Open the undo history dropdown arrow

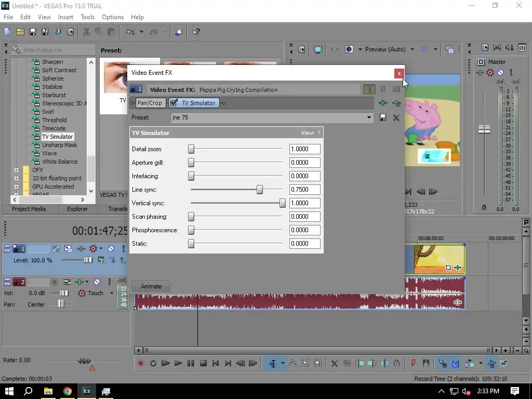click(x=141, y=32)
